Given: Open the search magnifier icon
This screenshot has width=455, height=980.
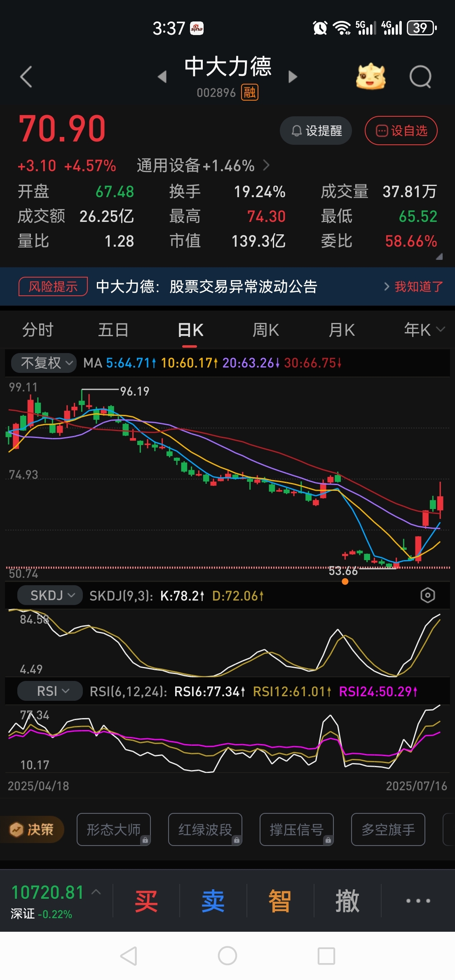Looking at the screenshot, I should point(420,77).
